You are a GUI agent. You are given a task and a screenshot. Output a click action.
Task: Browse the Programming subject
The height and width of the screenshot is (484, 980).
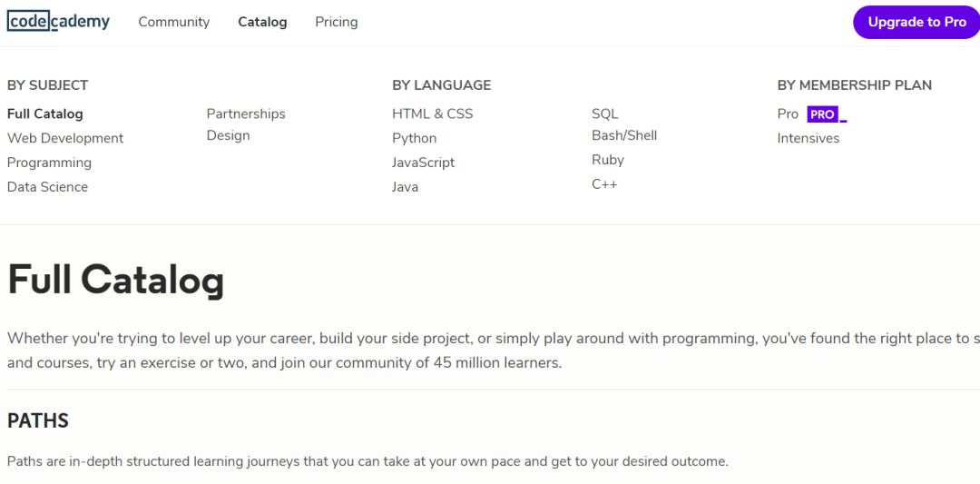pos(49,163)
